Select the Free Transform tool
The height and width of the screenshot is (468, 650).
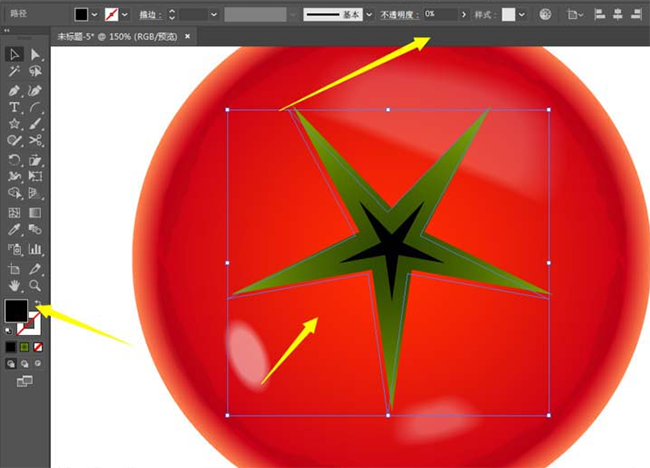pyautogui.click(x=35, y=177)
